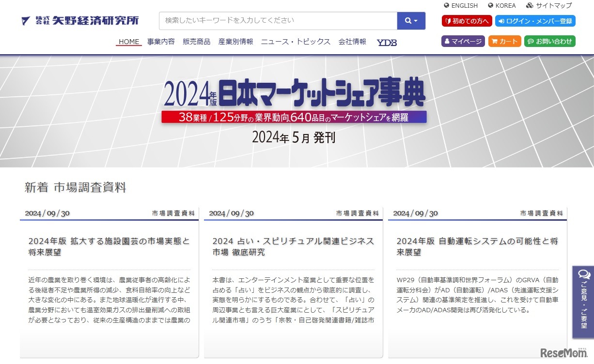Open the 事業内容 menu
Screen dimensions: 594x364
pyautogui.click(x=161, y=42)
